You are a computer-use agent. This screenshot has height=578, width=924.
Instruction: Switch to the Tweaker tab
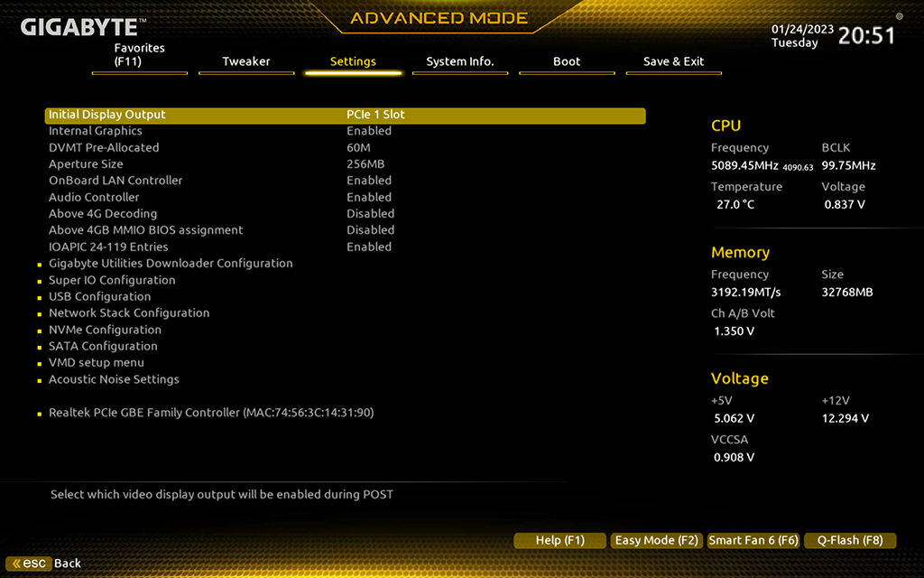(x=246, y=61)
